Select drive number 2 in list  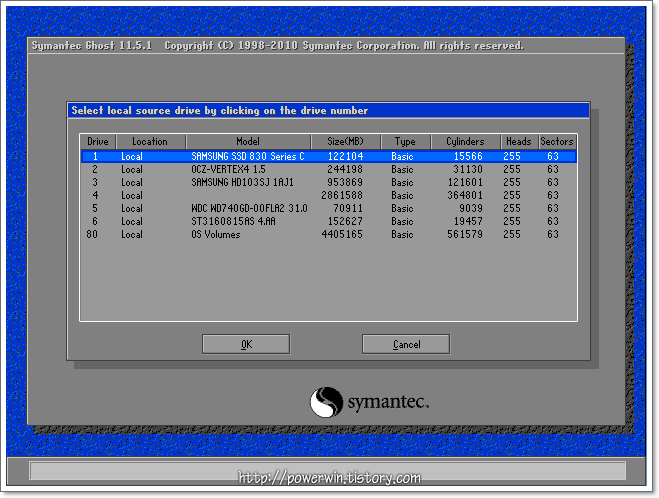point(328,169)
